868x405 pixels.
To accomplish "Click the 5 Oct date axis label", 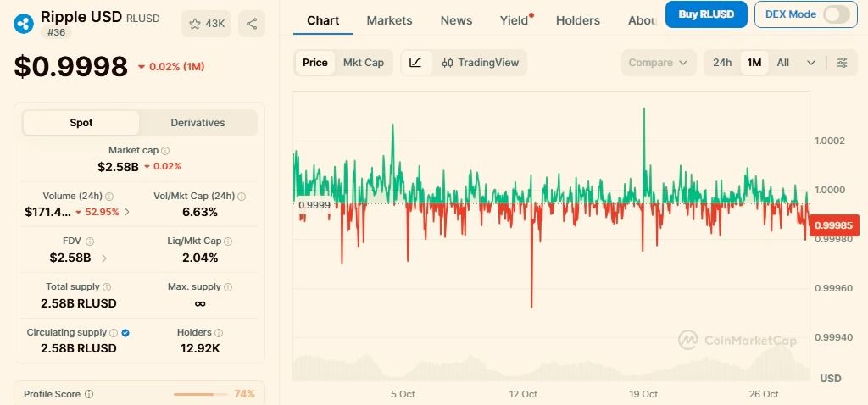I will click(403, 394).
